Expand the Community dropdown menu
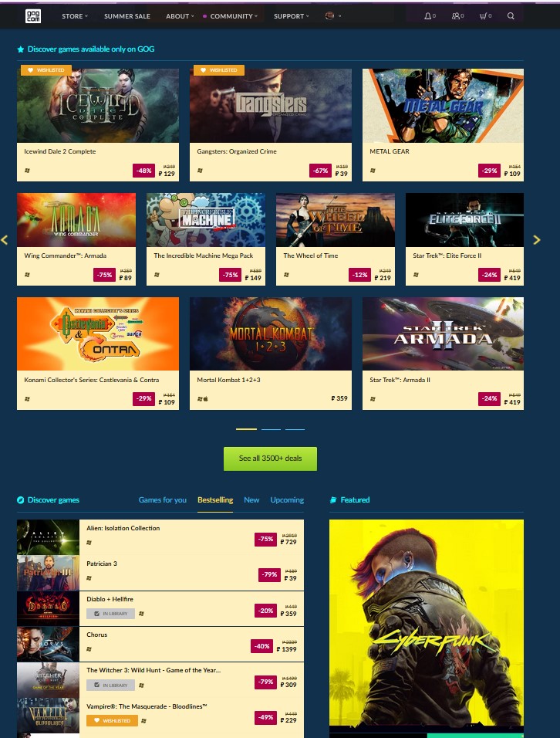The image size is (560, 738). [231, 16]
